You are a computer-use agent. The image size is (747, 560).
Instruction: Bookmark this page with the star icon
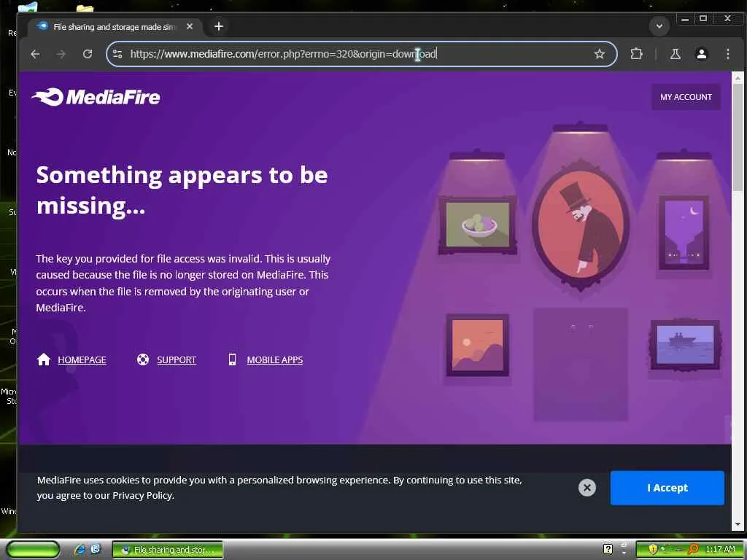(600, 54)
